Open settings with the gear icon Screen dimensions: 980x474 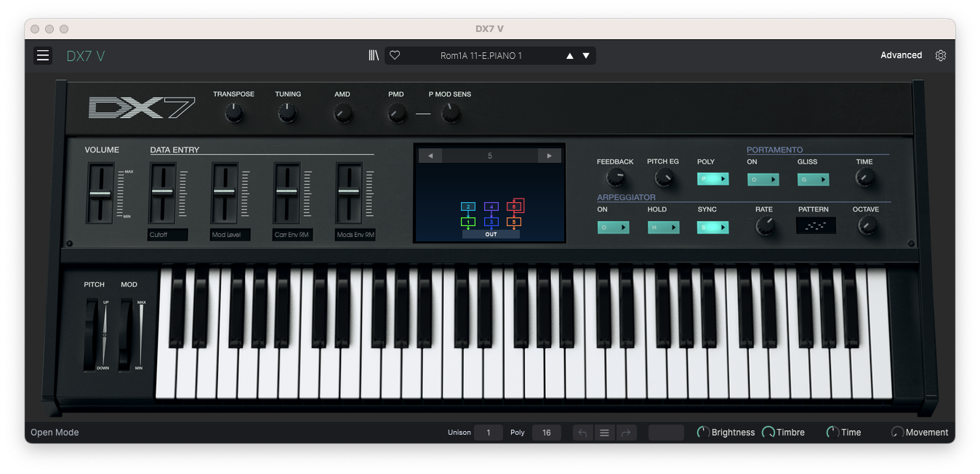941,55
